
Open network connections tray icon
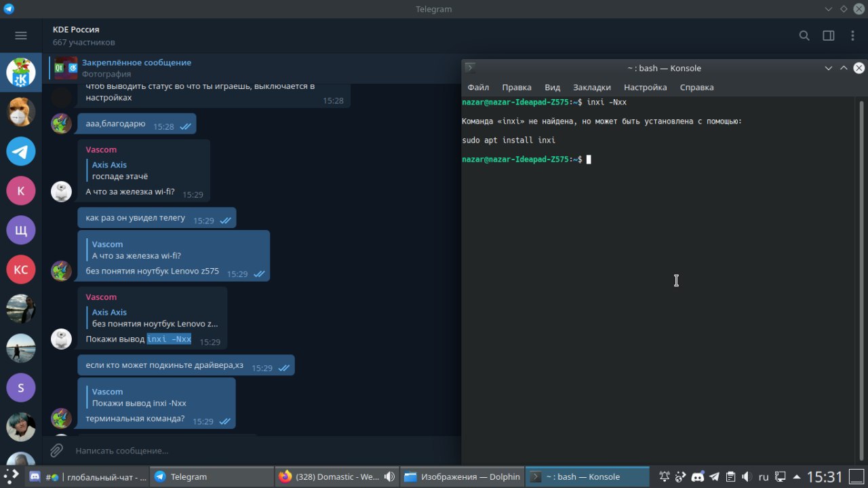pyautogui.click(x=781, y=476)
